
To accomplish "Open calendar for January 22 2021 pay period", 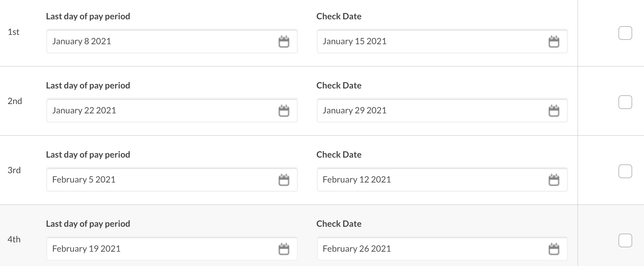I will point(284,111).
